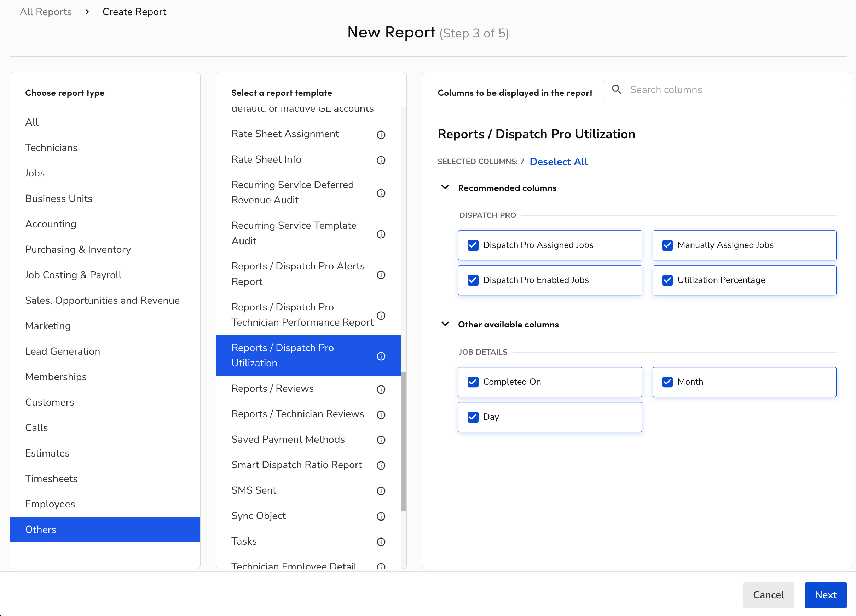Click Deselect All link
The image size is (856, 616).
click(x=558, y=162)
